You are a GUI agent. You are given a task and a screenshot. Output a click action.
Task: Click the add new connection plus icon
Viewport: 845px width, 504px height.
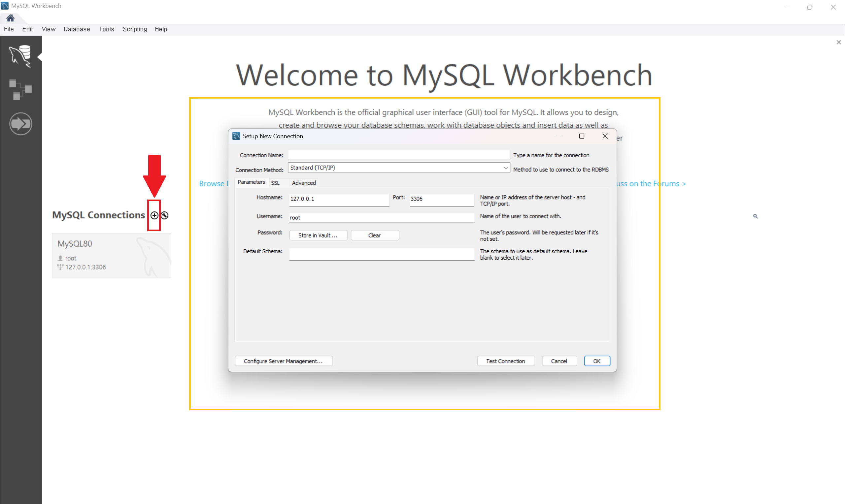[154, 215]
